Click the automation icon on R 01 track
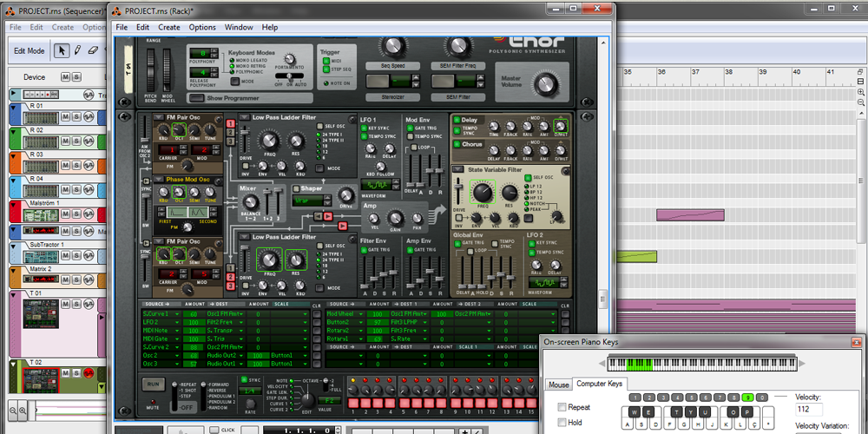 pyautogui.click(x=88, y=116)
